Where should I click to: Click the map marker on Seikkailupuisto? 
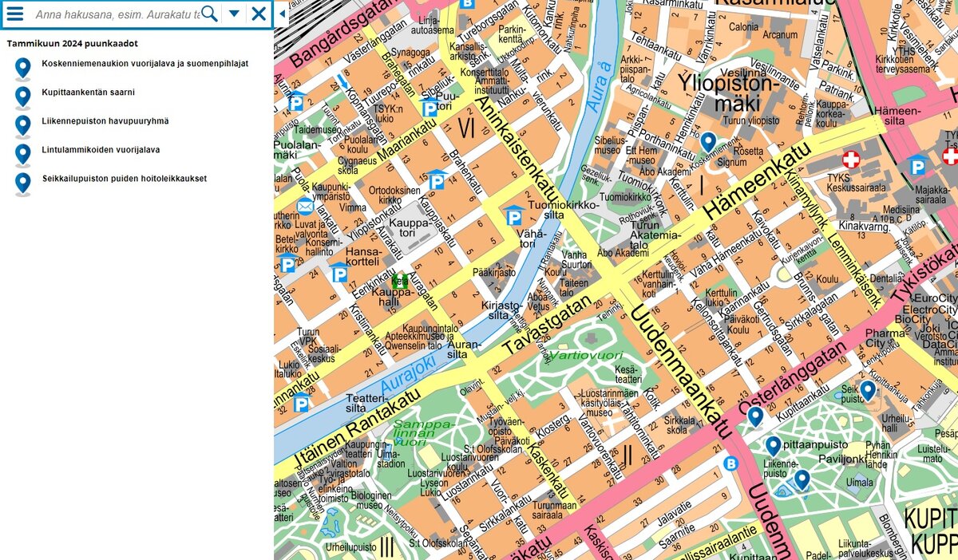click(868, 389)
